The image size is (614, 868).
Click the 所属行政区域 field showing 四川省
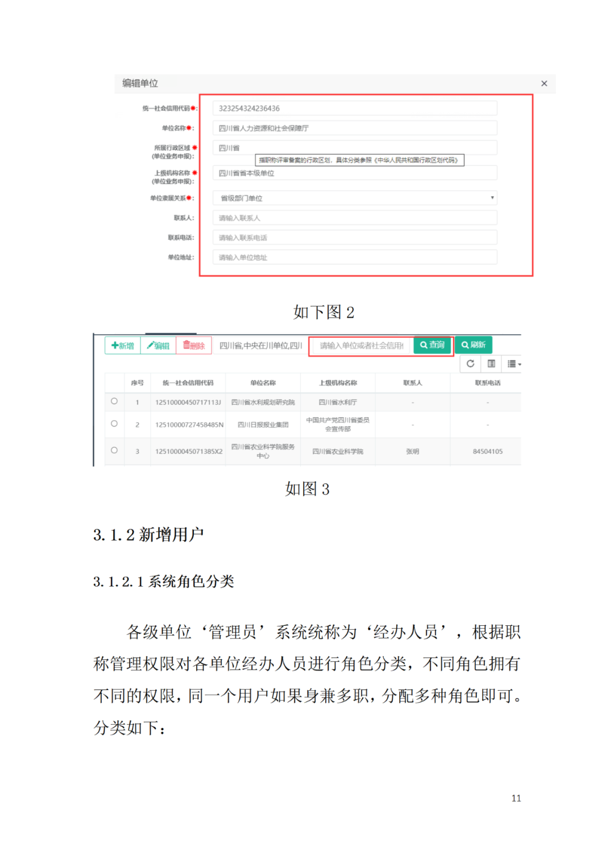355,147
